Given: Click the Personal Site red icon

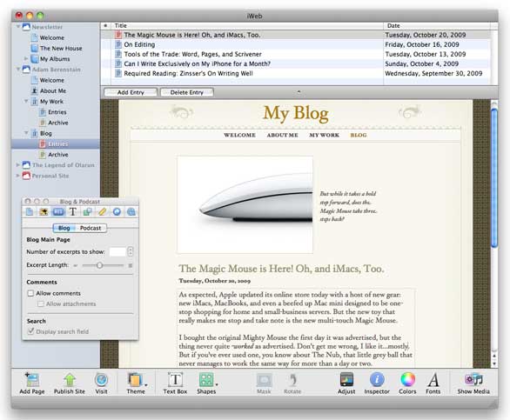Looking at the screenshot, I should pyautogui.click(x=26, y=176).
